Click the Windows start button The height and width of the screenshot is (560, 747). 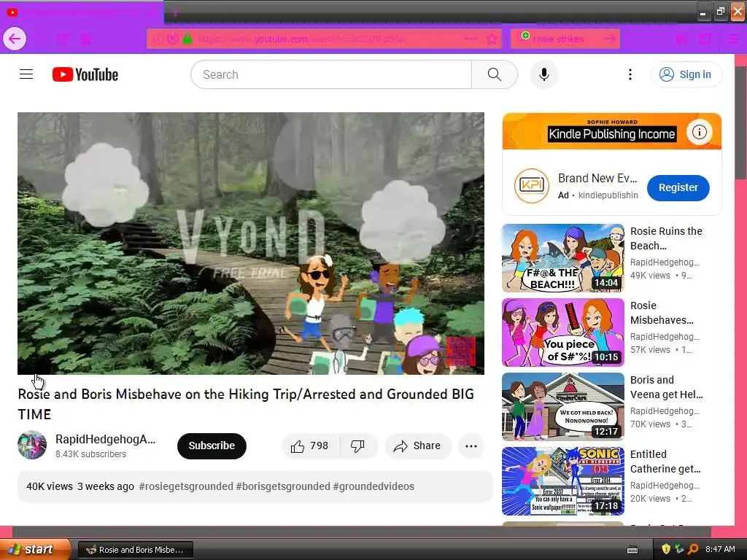coord(35,549)
